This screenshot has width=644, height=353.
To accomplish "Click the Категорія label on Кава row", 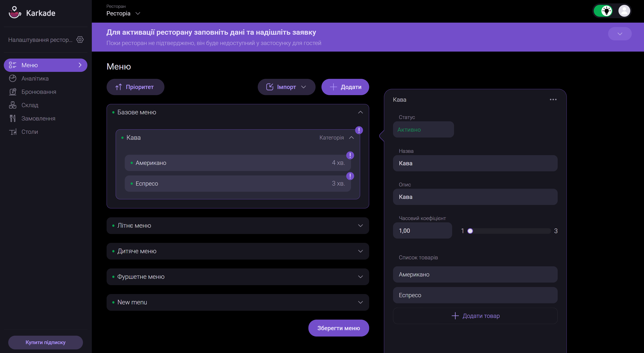I will coord(332,137).
